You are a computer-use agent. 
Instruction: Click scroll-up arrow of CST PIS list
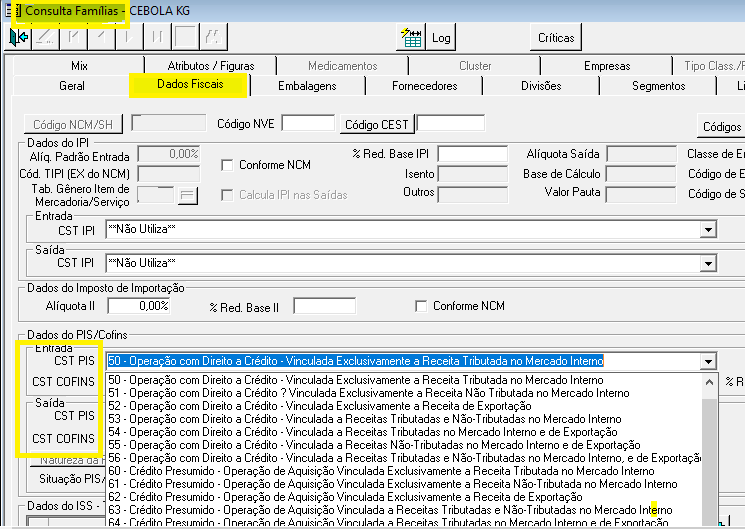tap(709, 382)
